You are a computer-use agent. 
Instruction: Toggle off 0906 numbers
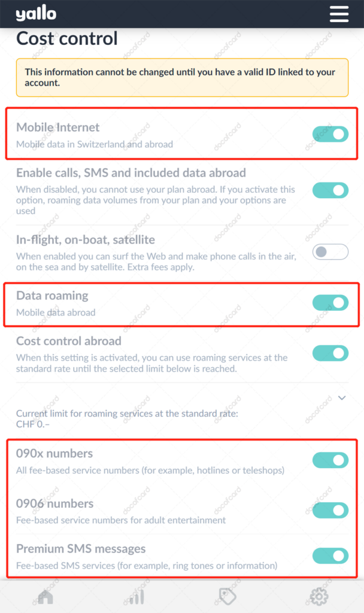(x=330, y=510)
